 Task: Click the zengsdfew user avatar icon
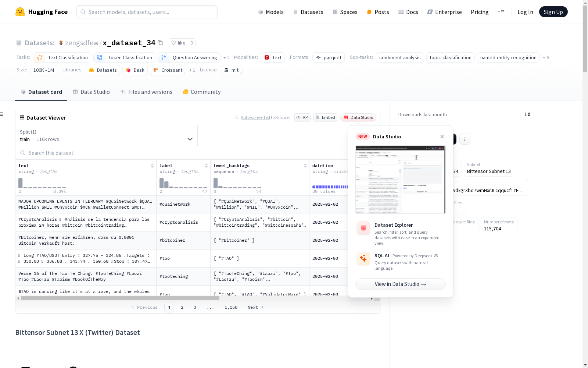tap(61, 43)
